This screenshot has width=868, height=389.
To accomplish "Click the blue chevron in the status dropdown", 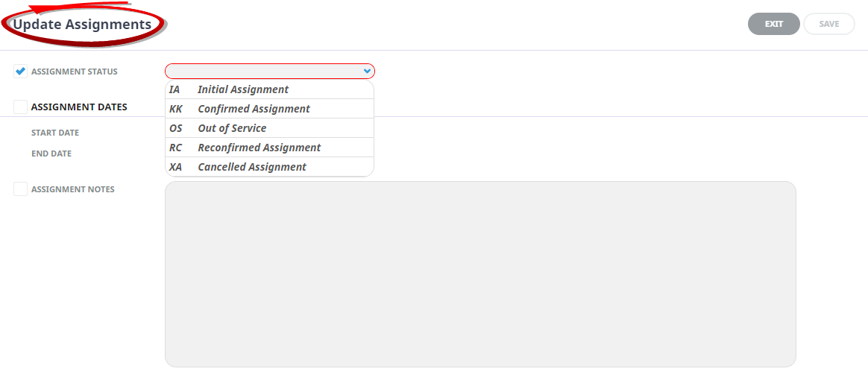I will [366, 71].
